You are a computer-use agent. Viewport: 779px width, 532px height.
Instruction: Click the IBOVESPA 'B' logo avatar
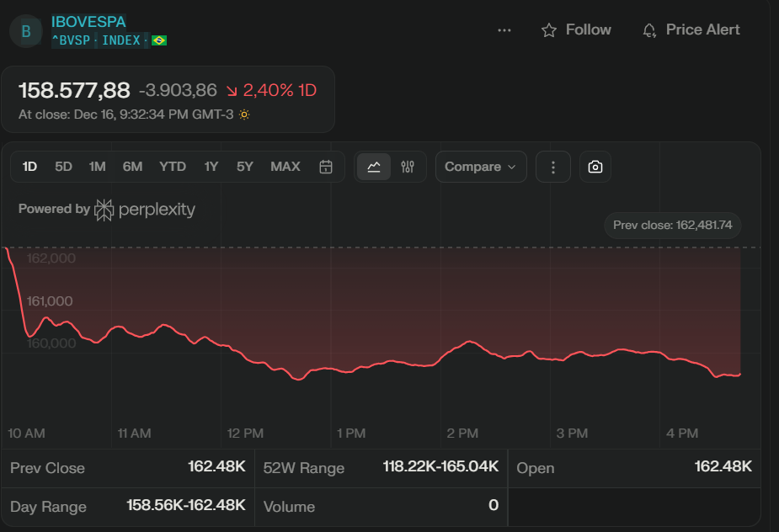(25, 31)
